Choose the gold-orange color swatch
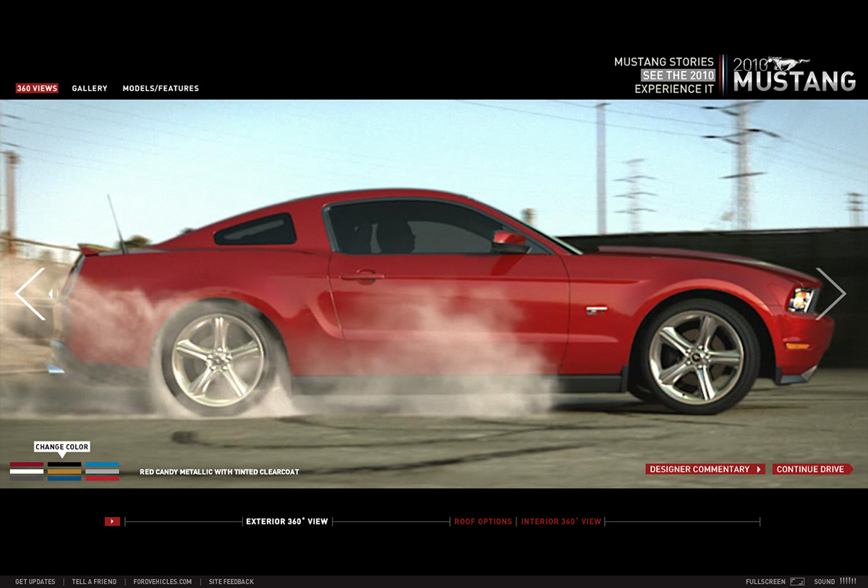 (64, 472)
